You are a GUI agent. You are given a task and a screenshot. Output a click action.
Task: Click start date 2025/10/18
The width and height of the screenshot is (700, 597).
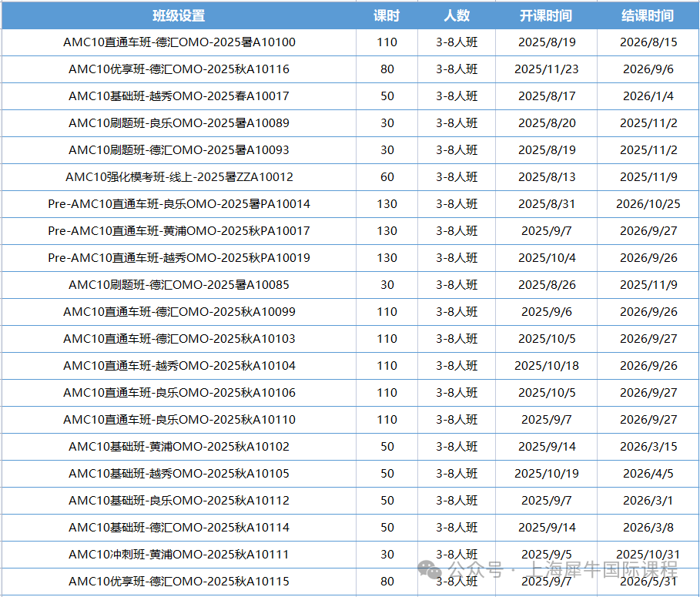[547, 366]
